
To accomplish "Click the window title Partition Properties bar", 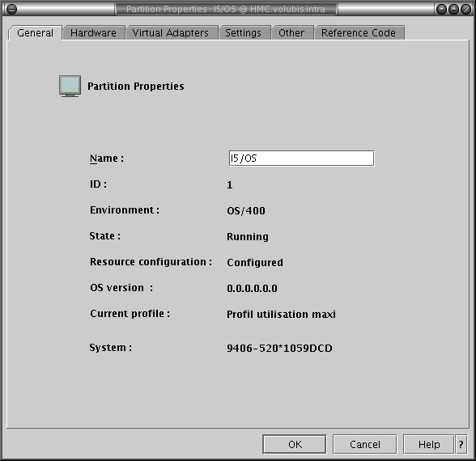I will pos(226,9).
